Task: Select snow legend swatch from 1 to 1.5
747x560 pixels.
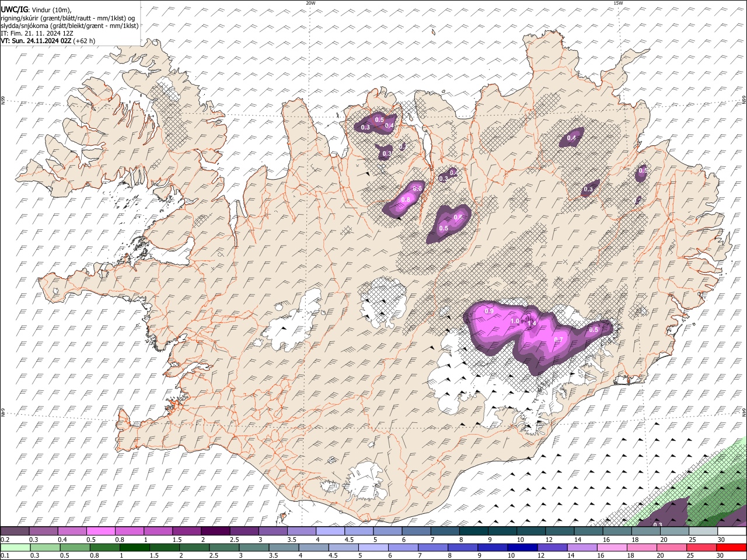Action: point(158,531)
